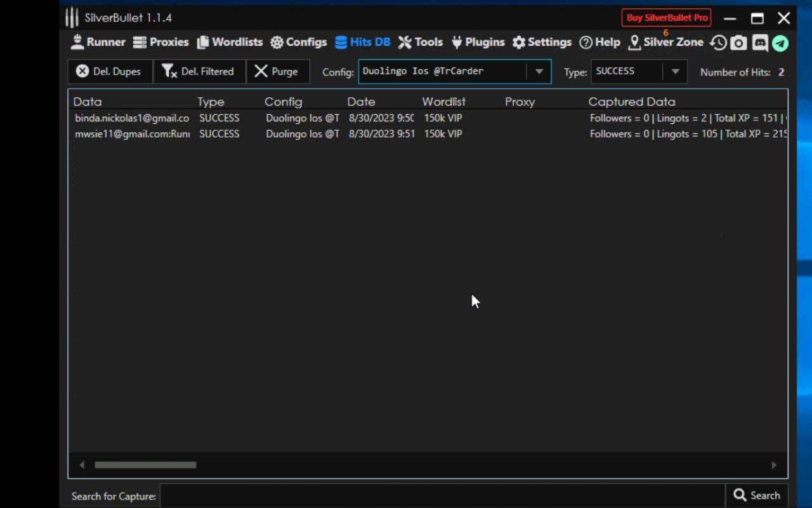
Task: Open the Tools wrench section
Action: [x=421, y=43]
